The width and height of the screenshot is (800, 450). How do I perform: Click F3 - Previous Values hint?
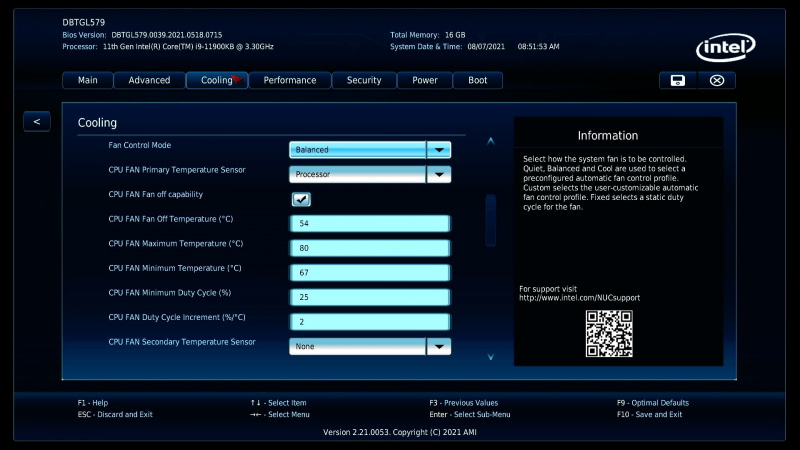(x=464, y=403)
